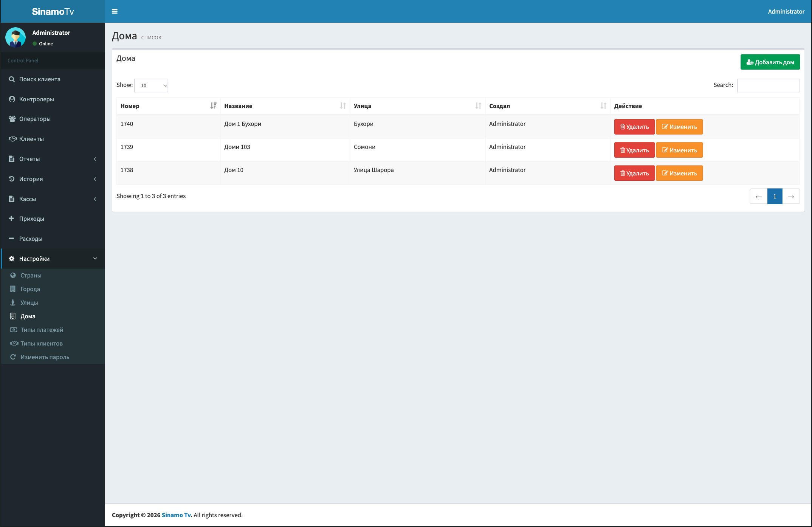Viewport: 812px width, 527px height.
Task: Click the user icon beside Контролеры
Action: [12, 99]
